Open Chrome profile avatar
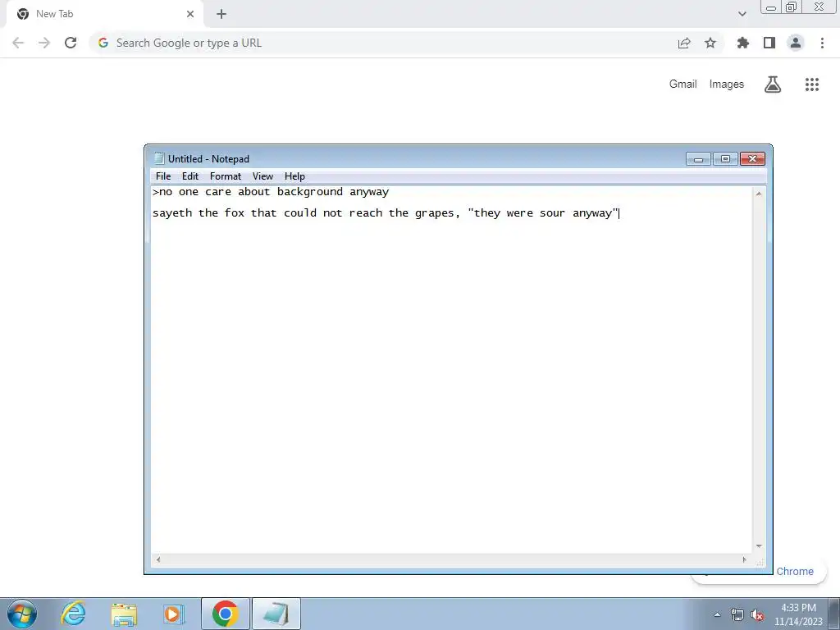The image size is (840, 630). click(796, 43)
